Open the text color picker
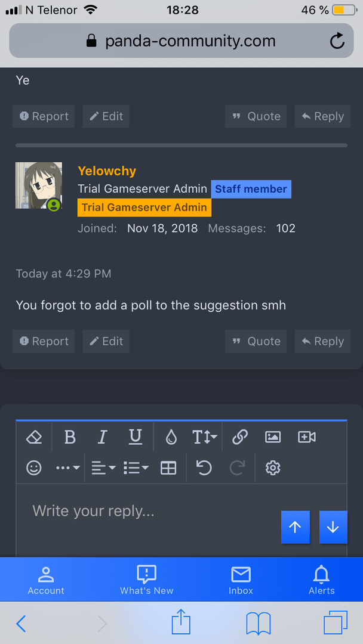The height and width of the screenshot is (644, 363). tap(171, 437)
